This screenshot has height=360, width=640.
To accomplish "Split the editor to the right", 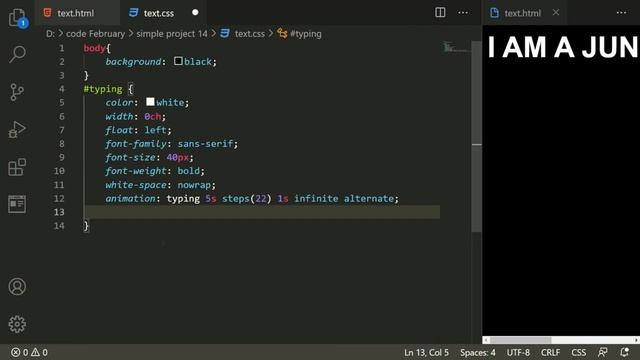I will 440,13.
